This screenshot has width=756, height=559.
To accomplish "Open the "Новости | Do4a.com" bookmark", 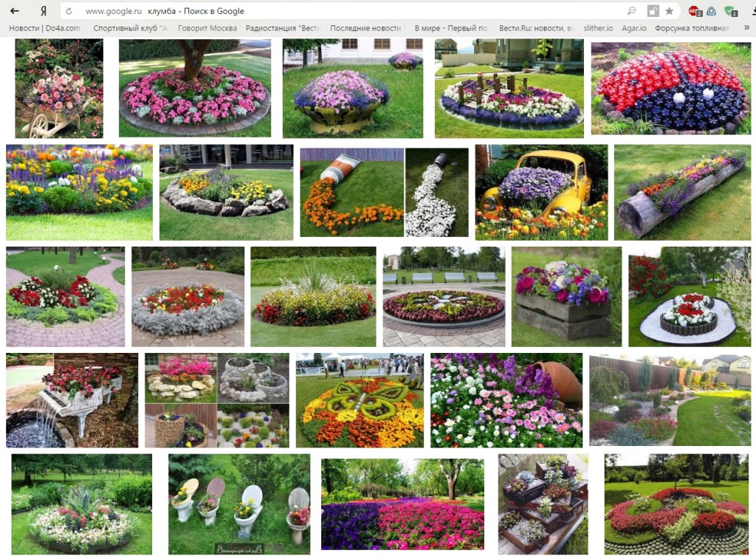I will 45,28.
